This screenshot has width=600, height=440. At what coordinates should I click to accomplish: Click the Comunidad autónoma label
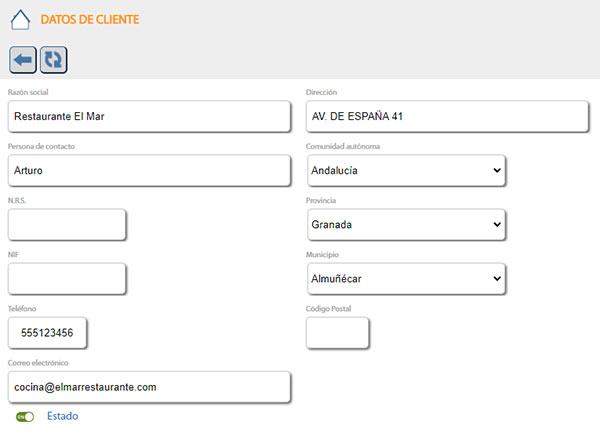pyautogui.click(x=343, y=146)
